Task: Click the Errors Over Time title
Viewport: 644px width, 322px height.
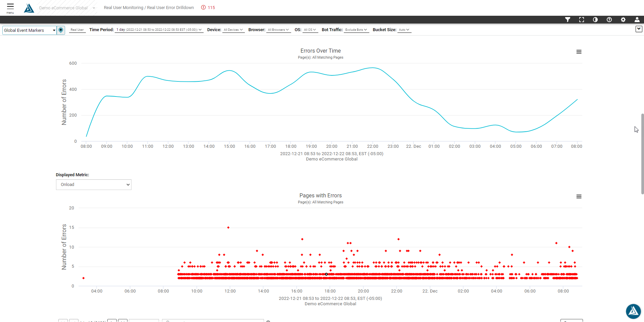Action: pos(321,51)
